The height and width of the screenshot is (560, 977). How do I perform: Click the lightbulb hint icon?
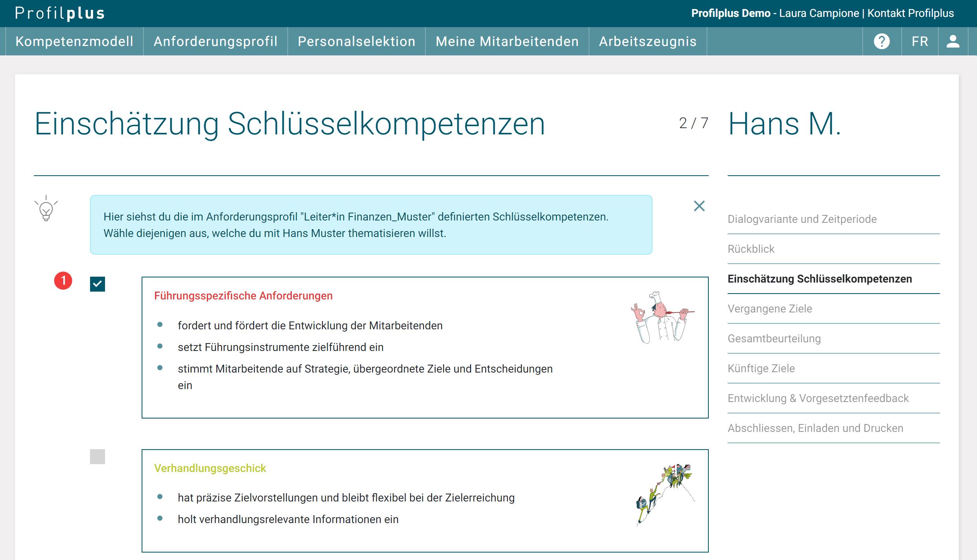46,209
